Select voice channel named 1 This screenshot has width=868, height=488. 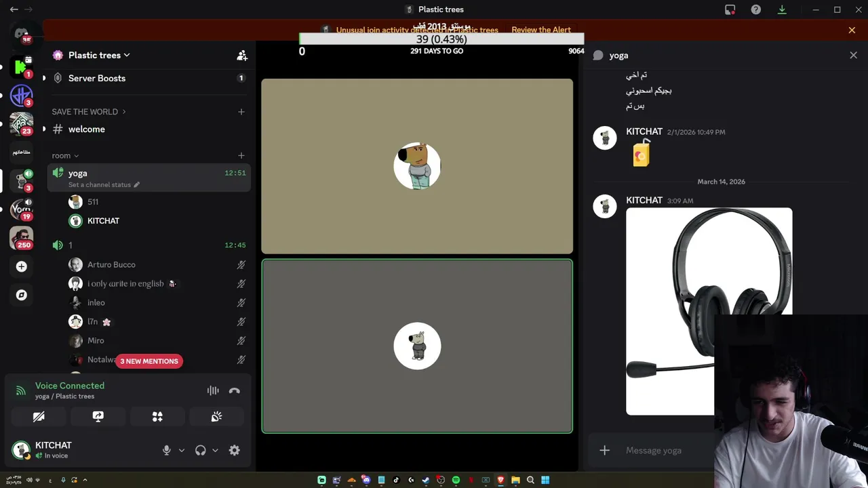[149, 245]
